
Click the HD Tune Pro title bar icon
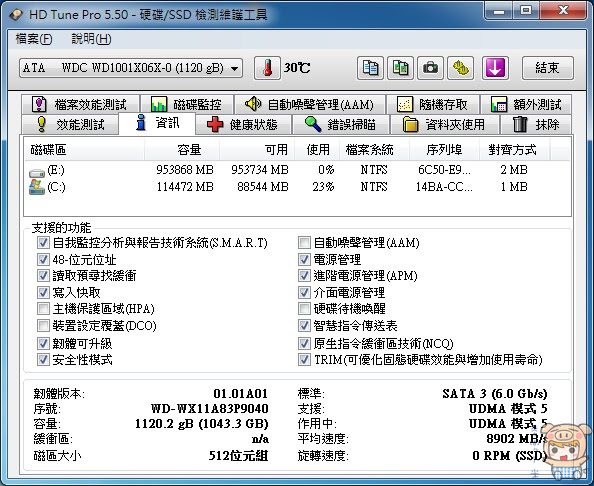(x=16, y=15)
